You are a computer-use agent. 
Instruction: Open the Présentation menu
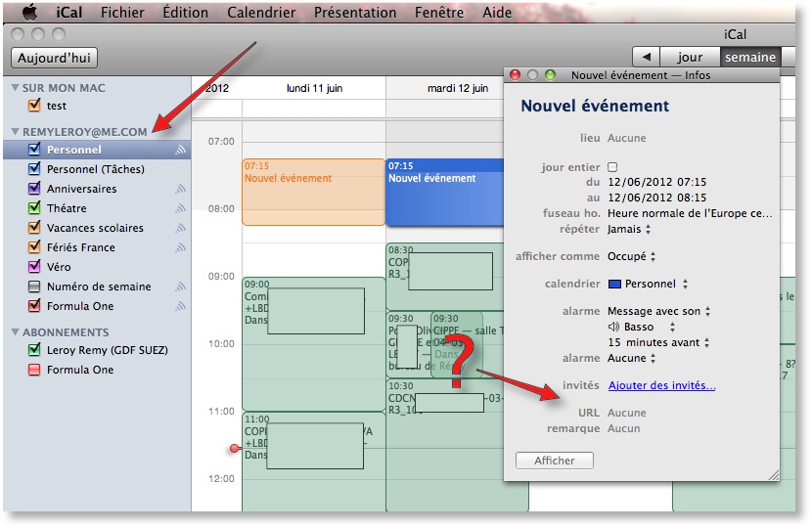(x=355, y=12)
